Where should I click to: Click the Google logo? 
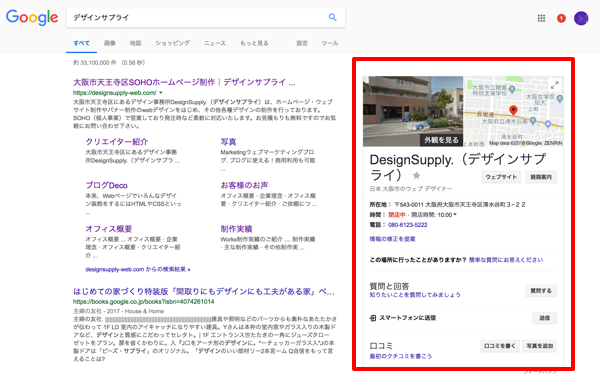click(x=32, y=18)
